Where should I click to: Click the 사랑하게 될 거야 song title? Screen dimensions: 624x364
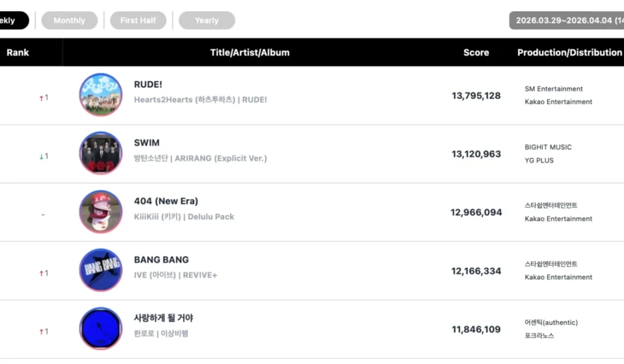(x=164, y=318)
